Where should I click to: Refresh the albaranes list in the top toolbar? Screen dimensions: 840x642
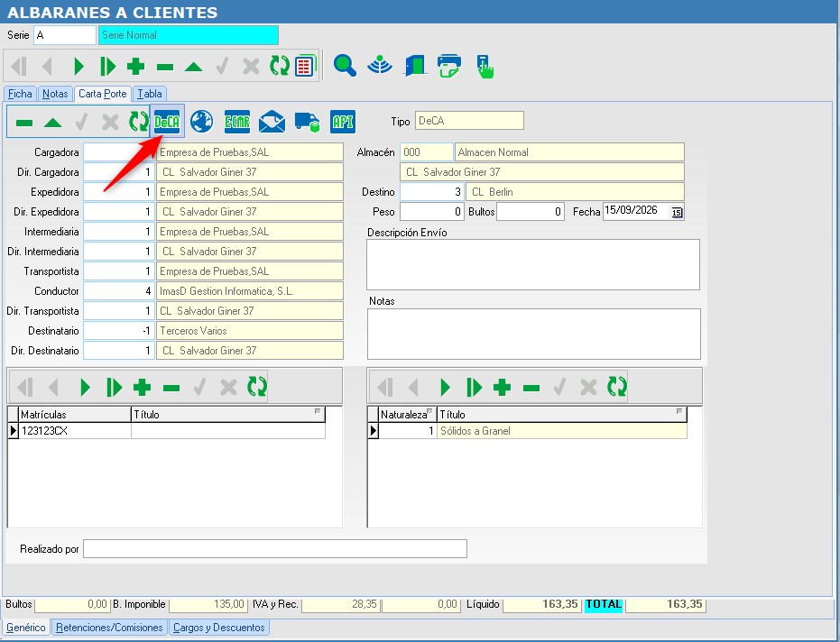(279, 66)
